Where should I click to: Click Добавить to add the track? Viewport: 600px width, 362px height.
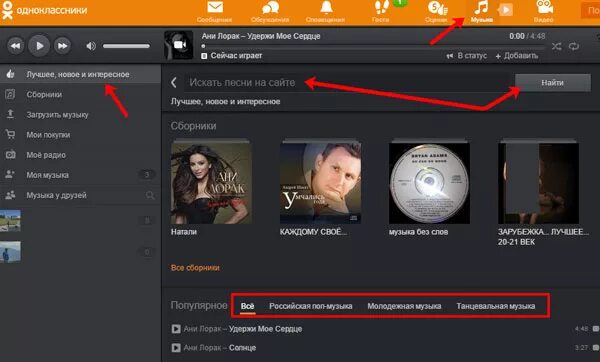point(517,56)
